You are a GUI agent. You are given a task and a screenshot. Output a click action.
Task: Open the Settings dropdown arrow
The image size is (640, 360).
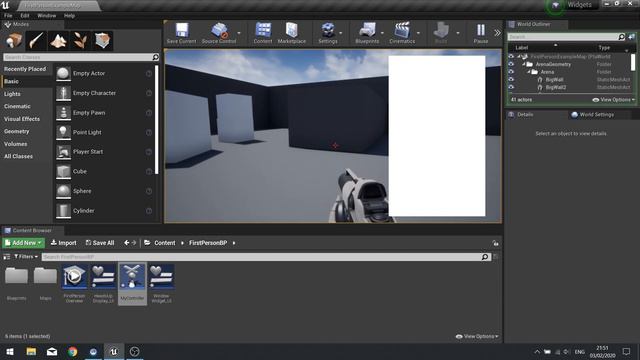pyautogui.click(x=341, y=33)
